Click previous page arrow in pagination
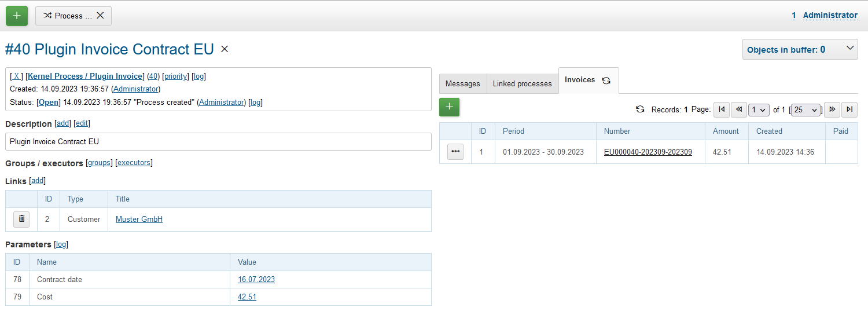Image resolution: width=868 pixels, height=318 pixels. point(738,109)
